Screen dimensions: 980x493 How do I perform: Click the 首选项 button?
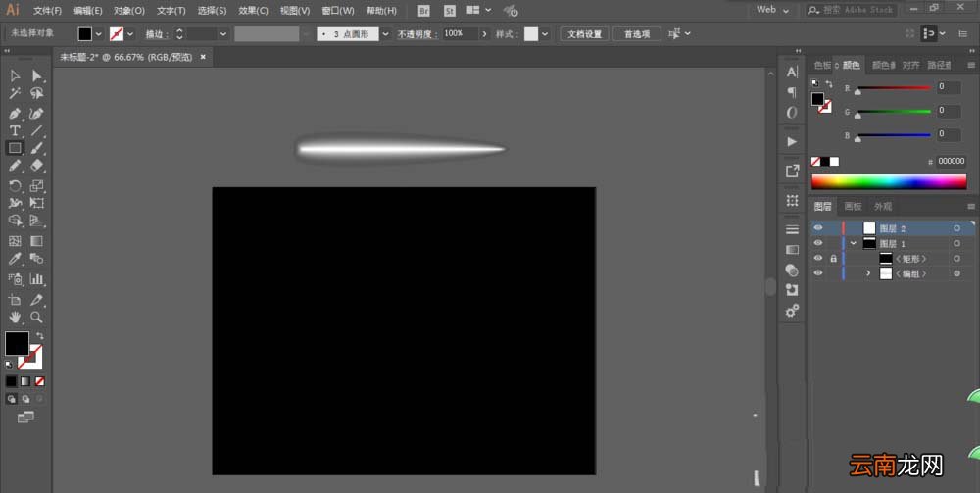click(x=637, y=34)
